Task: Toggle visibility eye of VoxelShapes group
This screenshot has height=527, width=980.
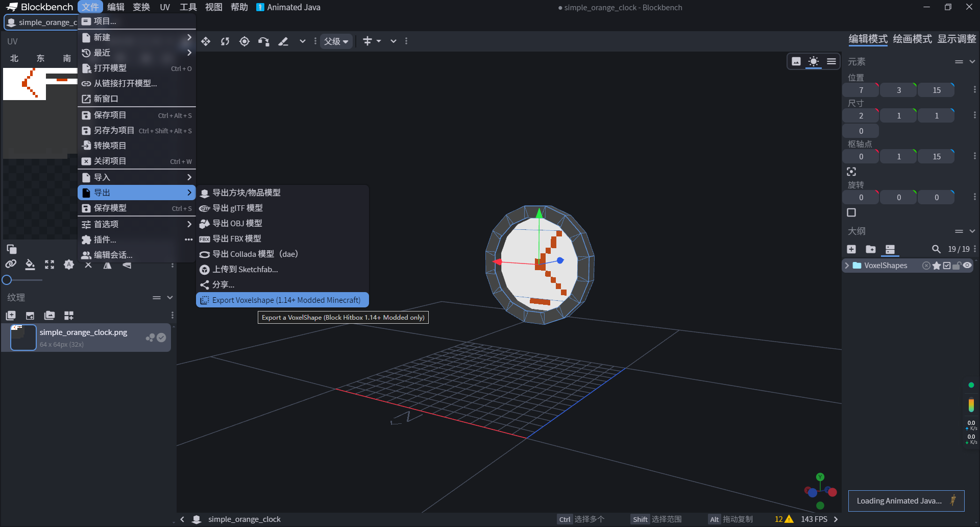Action: (x=967, y=266)
